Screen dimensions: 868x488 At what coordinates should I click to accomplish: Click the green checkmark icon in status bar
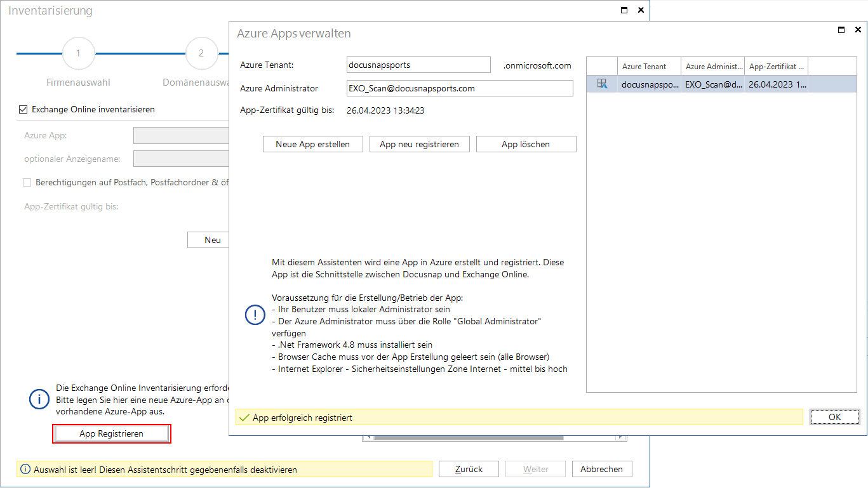point(244,418)
